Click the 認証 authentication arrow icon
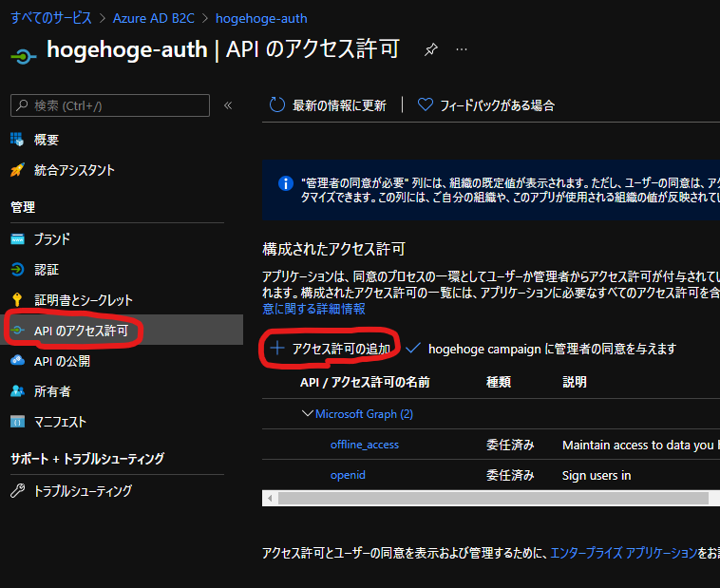 pyautogui.click(x=17, y=269)
